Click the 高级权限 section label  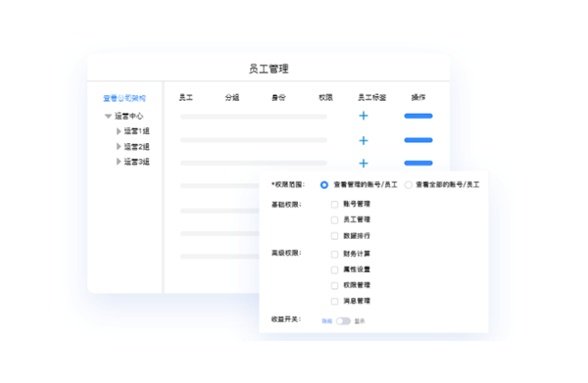(286, 253)
